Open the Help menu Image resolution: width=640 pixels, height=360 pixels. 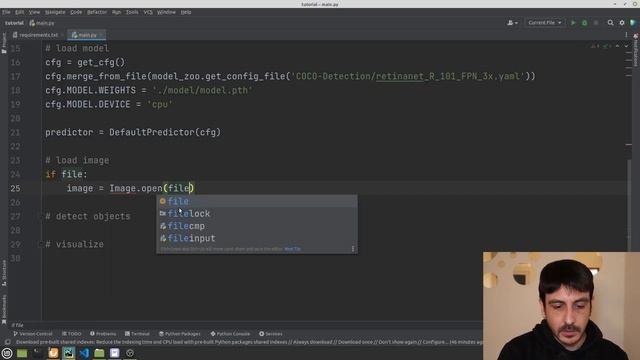(186, 12)
